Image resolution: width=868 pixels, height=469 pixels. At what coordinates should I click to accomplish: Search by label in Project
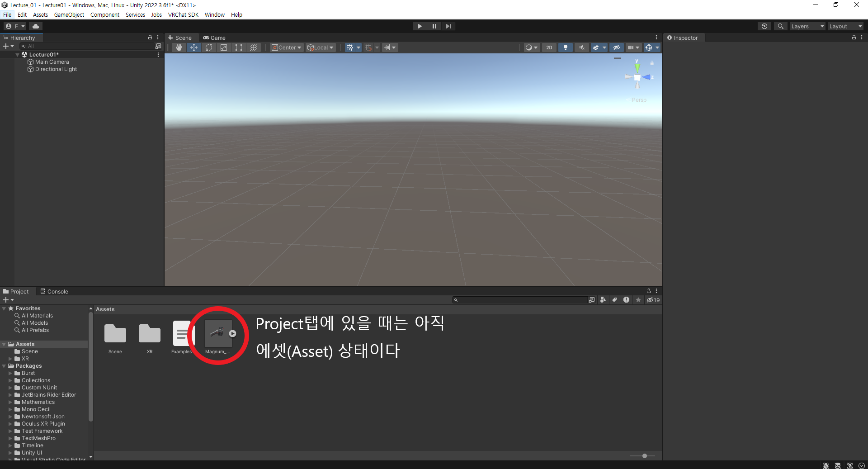[x=614, y=300]
